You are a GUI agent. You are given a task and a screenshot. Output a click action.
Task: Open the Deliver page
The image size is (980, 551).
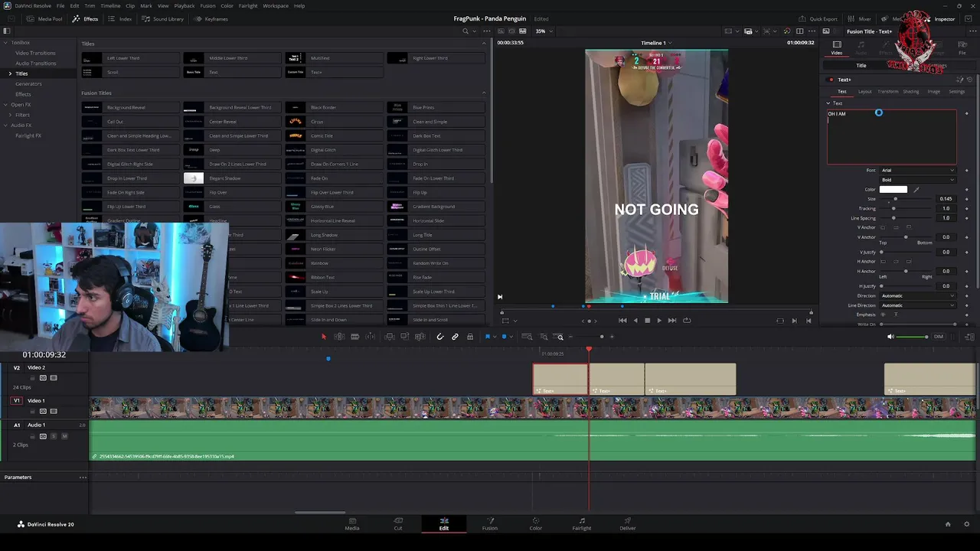(628, 524)
